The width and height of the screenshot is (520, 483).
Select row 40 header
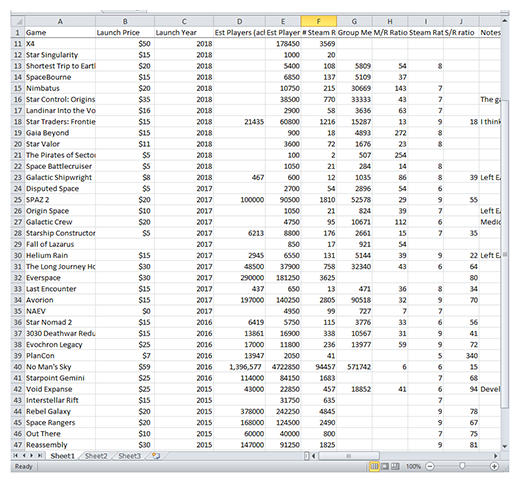coord(18,367)
